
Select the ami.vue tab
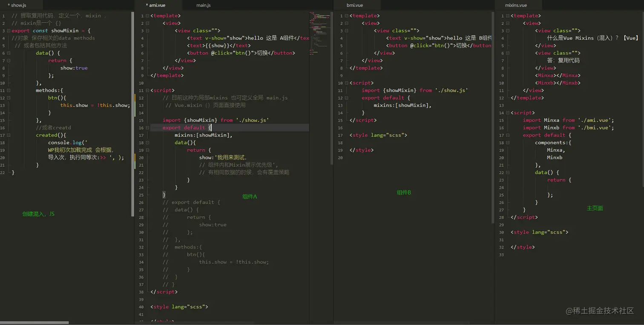click(158, 5)
